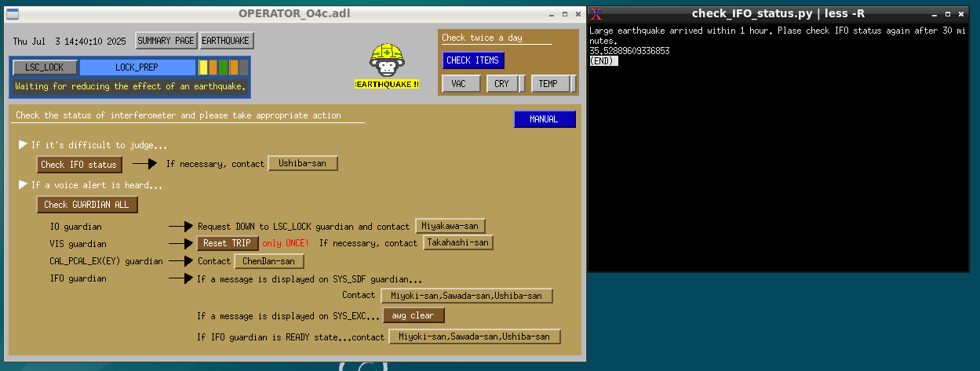Open the OPERATOR_O4c window menu icon

pos(12,13)
